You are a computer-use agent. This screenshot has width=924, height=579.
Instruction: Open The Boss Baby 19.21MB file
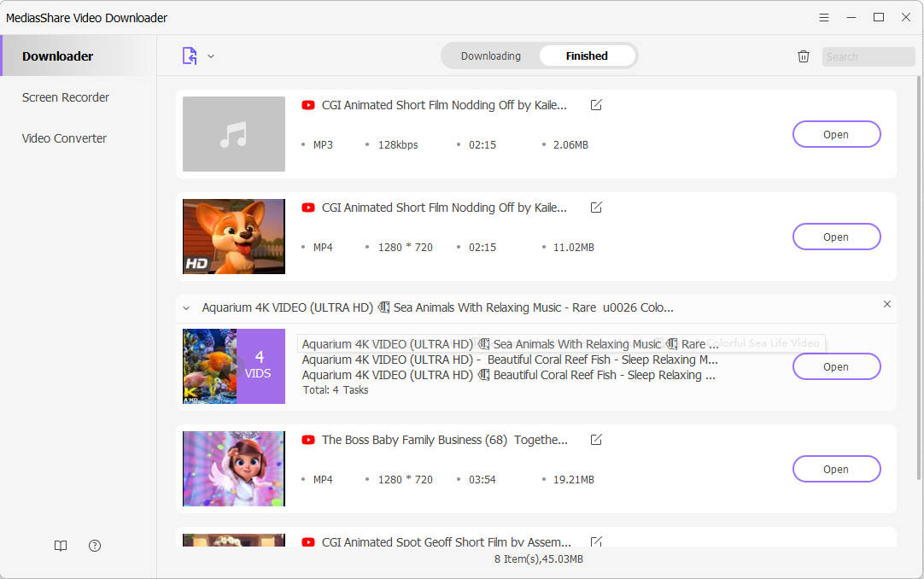tap(836, 469)
